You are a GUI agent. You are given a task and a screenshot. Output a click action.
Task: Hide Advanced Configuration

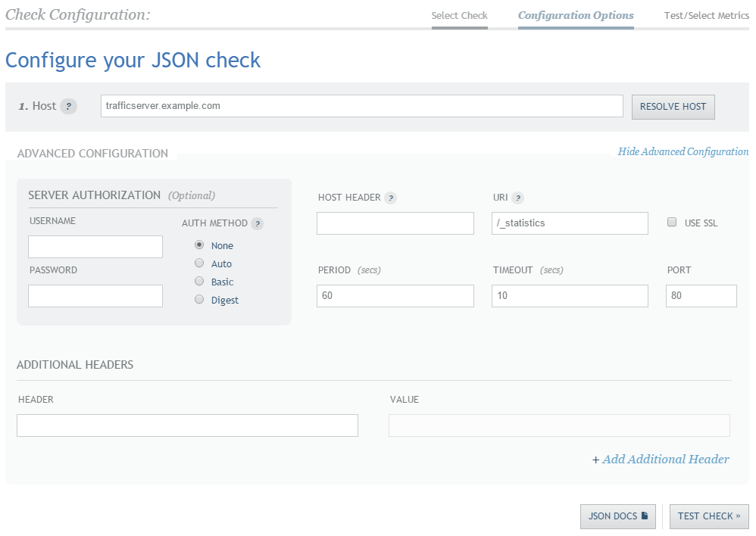[684, 151]
